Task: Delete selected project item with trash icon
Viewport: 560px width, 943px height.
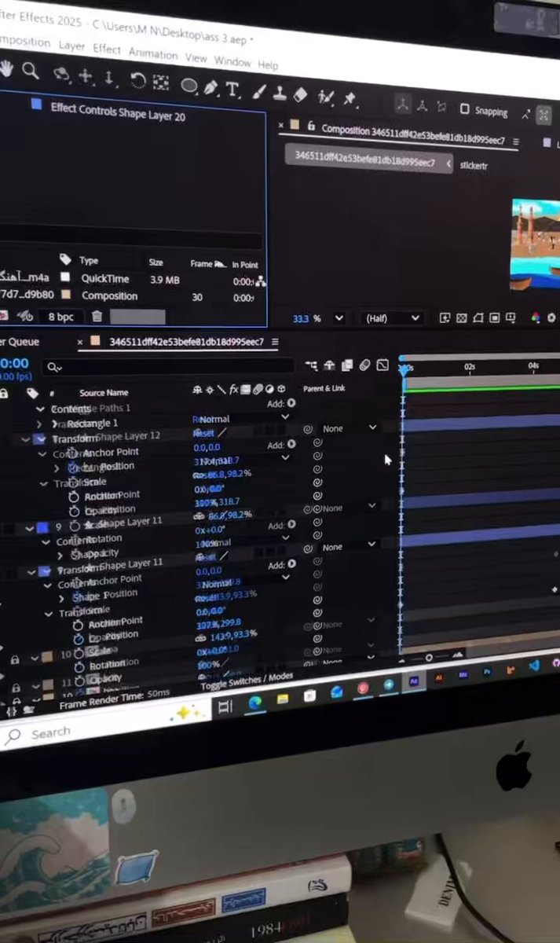Action: point(97,317)
